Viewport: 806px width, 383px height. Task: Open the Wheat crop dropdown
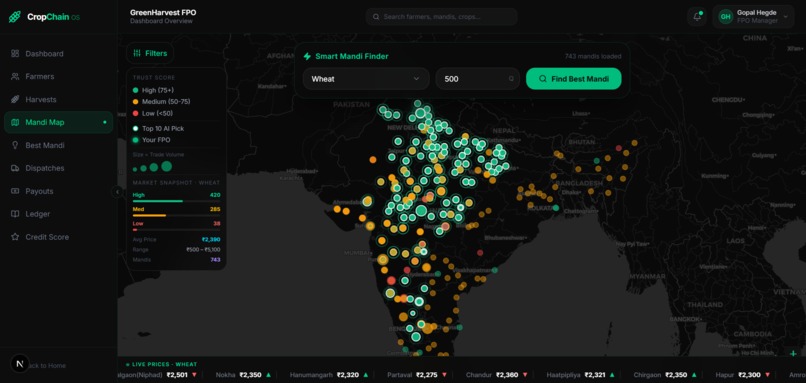click(365, 79)
